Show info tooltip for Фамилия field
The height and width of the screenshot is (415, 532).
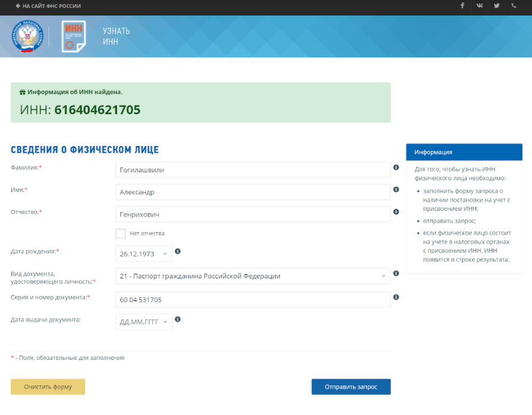(x=396, y=167)
